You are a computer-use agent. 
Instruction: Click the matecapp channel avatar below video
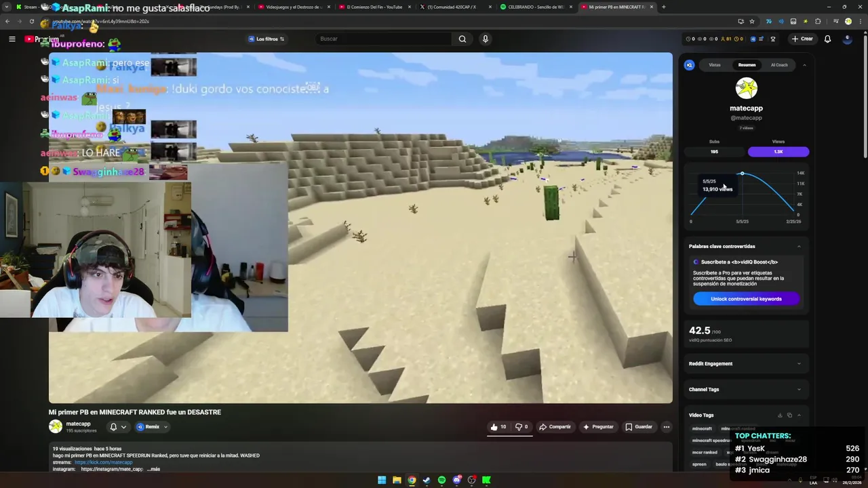(56, 426)
